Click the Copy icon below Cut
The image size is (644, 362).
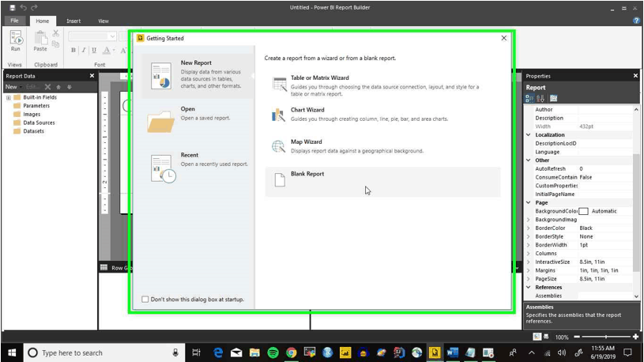click(x=56, y=43)
